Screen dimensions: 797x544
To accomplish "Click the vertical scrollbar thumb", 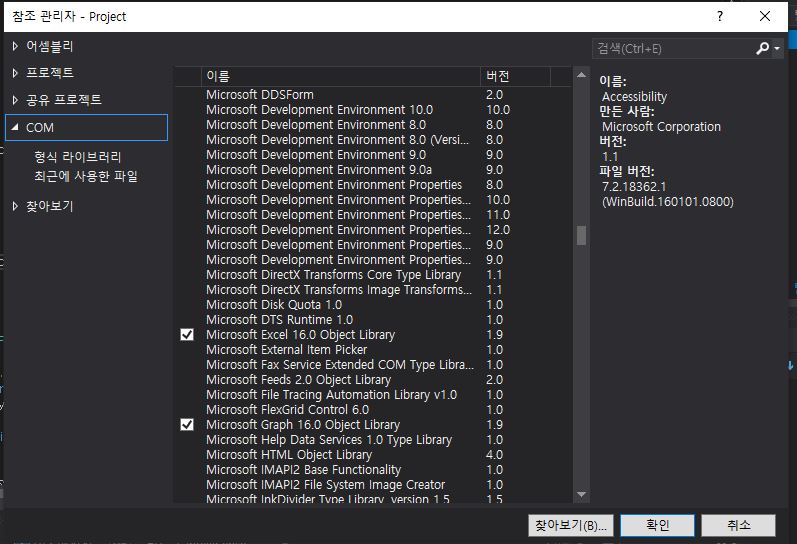I will click(x=581, y=235).
